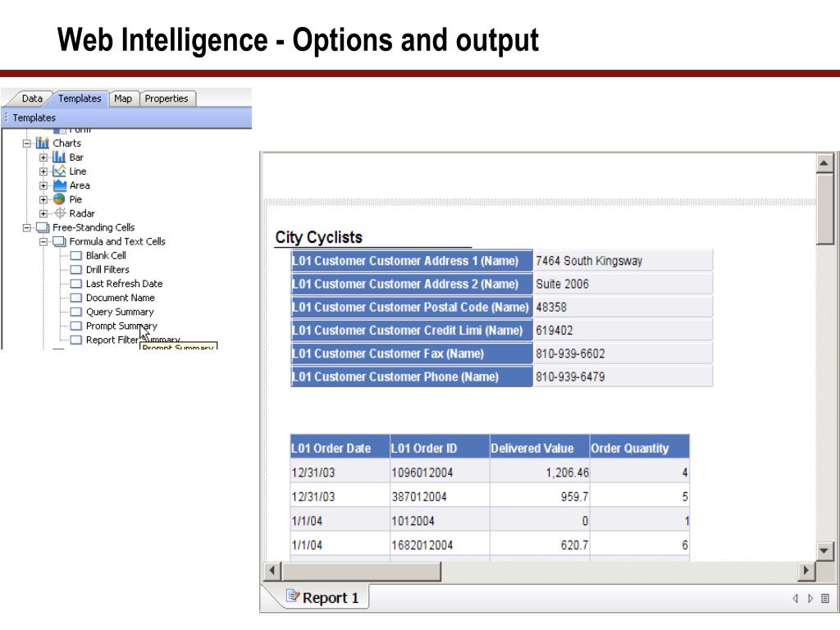This screenshot has height=630, width=840.
Task: Click the Free-Standing Cells icon
Action: click(x=43, y=228)
